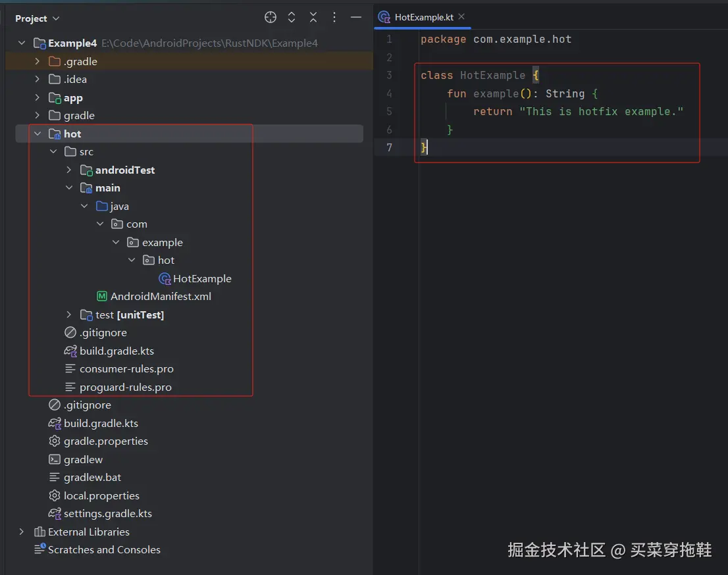Click line number 3 in the gutter
Screen dimensions: 728x575
click(x=389, y=75)
